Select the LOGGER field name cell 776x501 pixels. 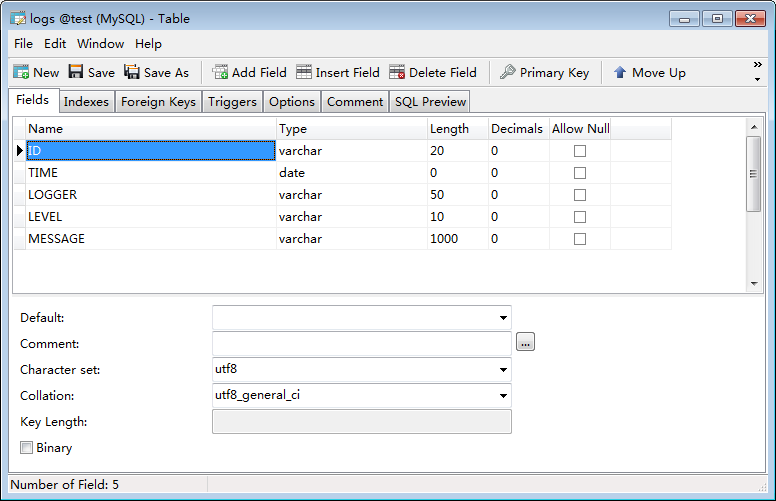pyautogui.click(x=150, y=195)
